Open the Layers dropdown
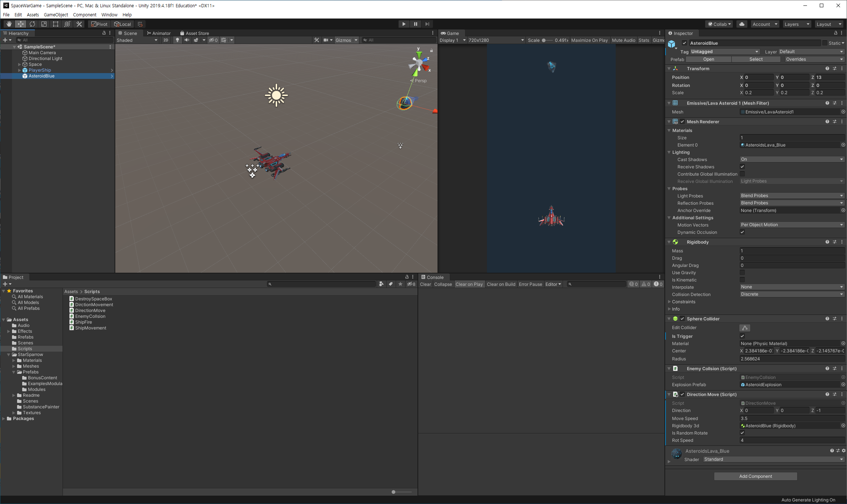 [797, 24]
